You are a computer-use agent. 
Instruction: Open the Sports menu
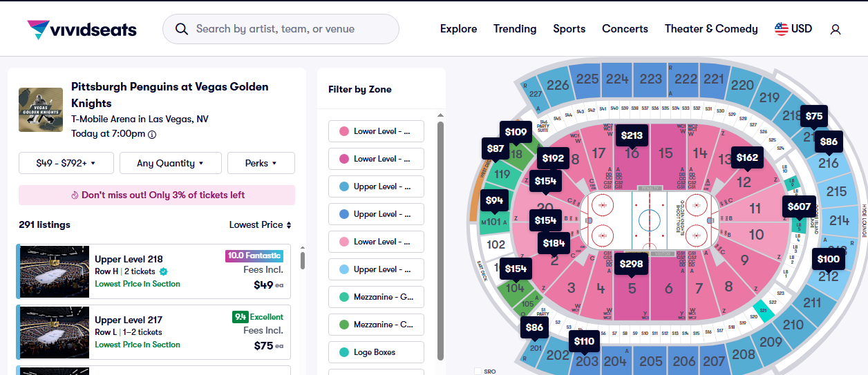tap(569, 29)
